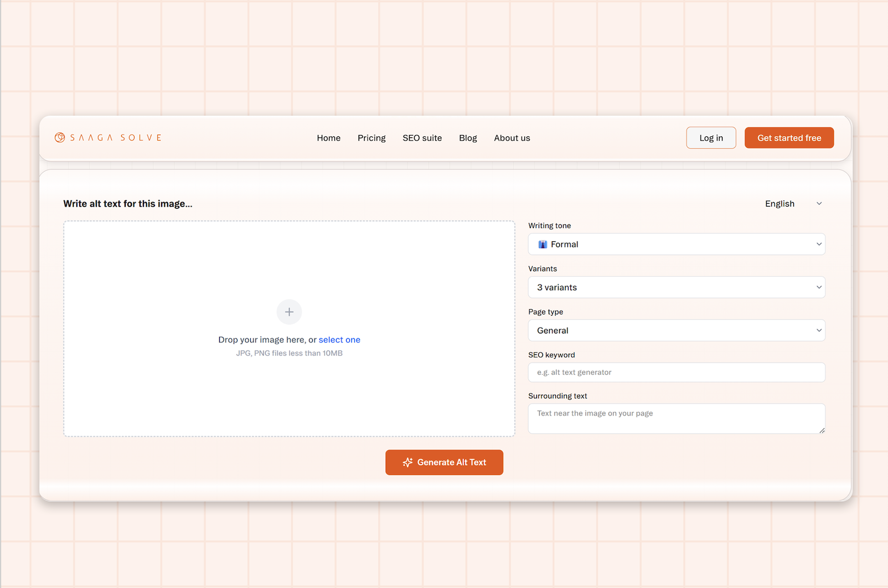
Task: Click the select one link to choose an image
Action: 339,339
